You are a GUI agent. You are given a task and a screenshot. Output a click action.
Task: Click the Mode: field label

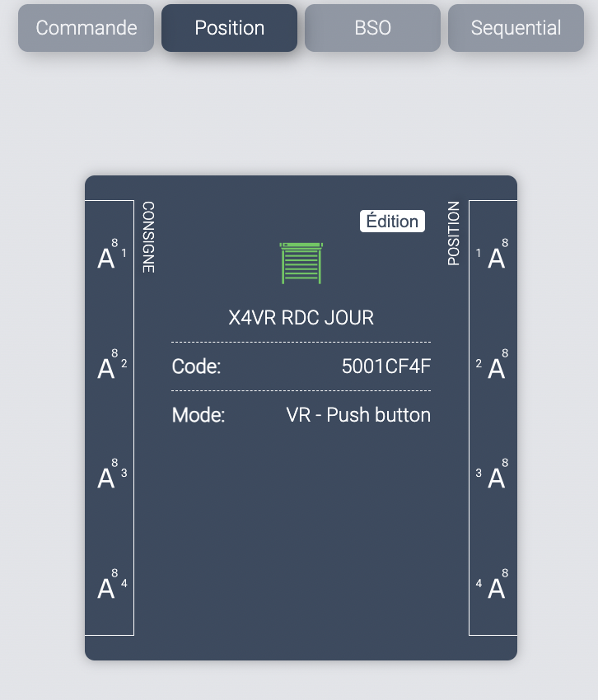tap(199, 414)
